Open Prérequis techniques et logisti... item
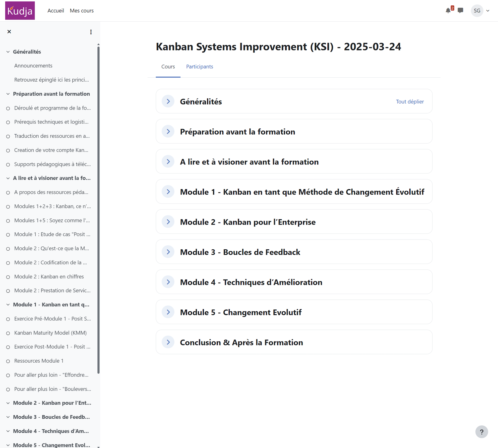 [51, 122]
